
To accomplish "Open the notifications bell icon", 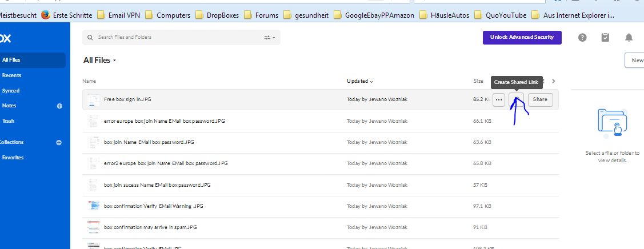I will click(x=629, y=37).
